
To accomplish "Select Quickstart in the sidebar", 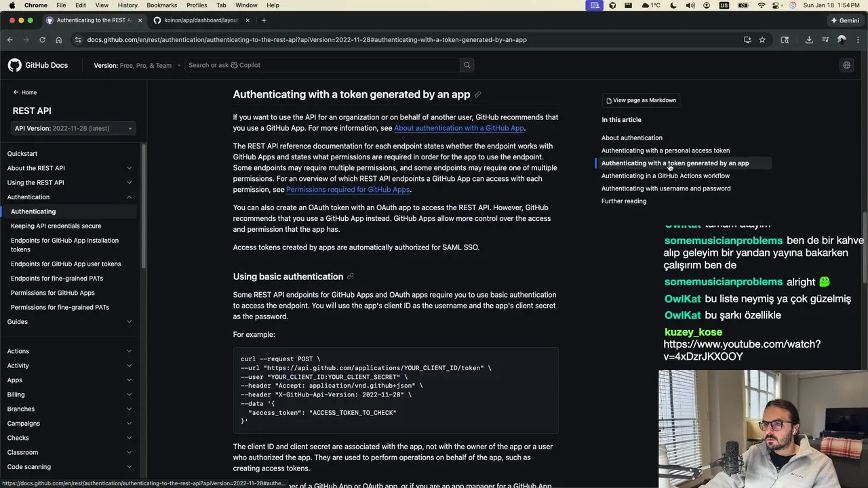I will click(x=22, y=154).
